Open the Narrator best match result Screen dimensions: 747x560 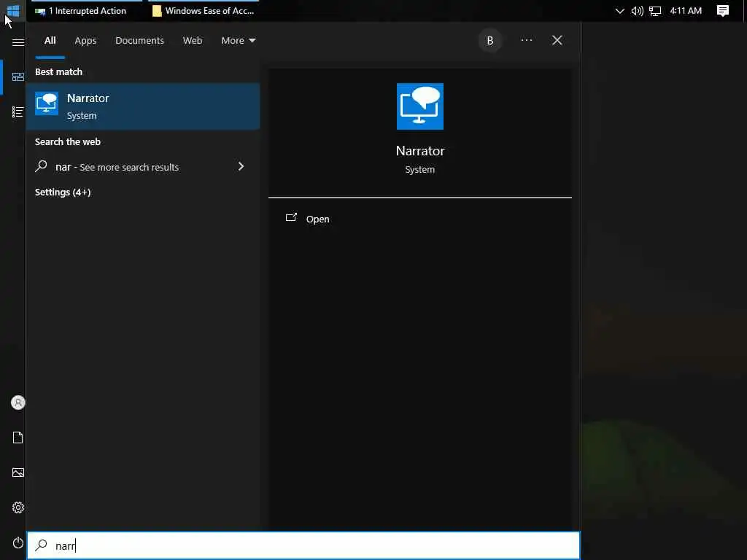pyautogui.click(x=143, y=106)
